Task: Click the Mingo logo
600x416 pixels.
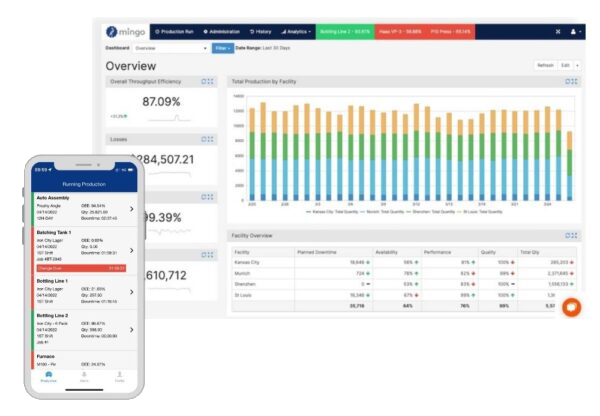Action: 126,32
